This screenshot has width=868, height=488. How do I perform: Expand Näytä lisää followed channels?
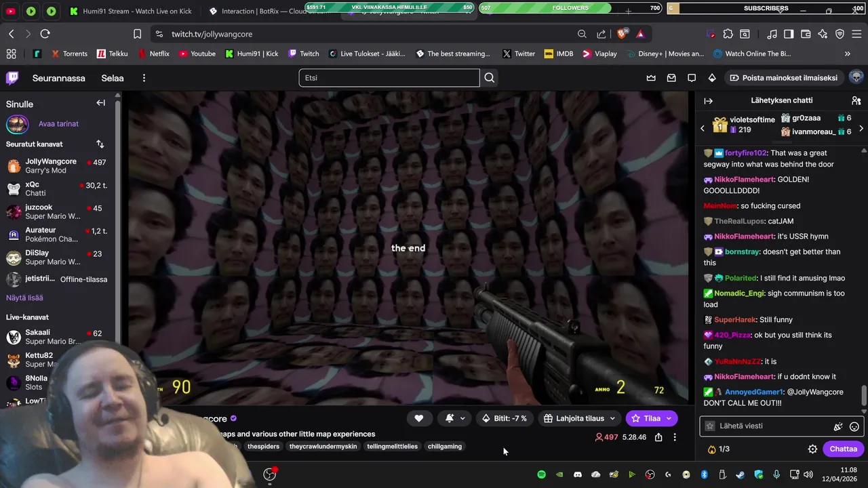click(24, 298)
